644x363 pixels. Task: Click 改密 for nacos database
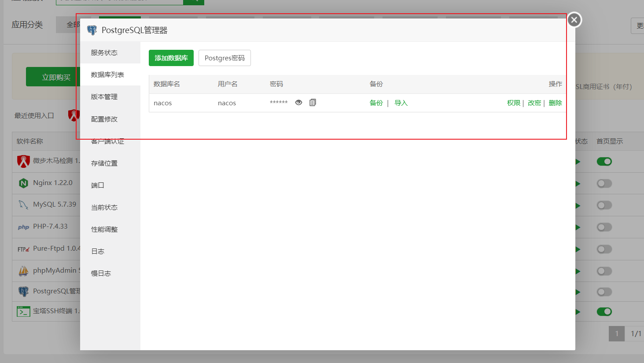[x=534, y=103]
